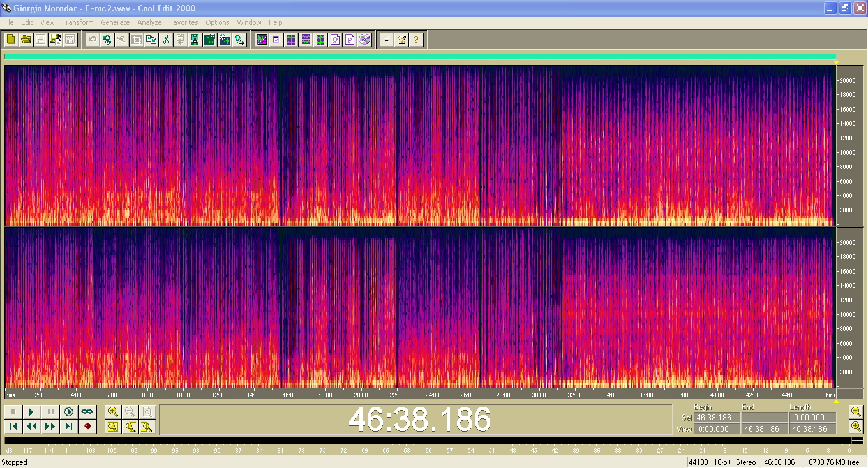Click the Sel Begin time field

(x=717, y=418)
